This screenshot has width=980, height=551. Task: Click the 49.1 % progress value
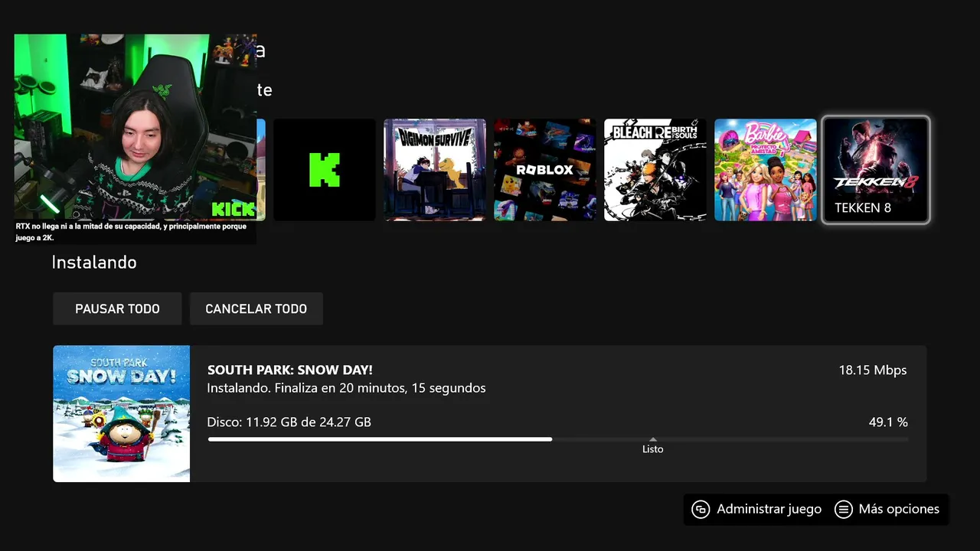point(888,422)
